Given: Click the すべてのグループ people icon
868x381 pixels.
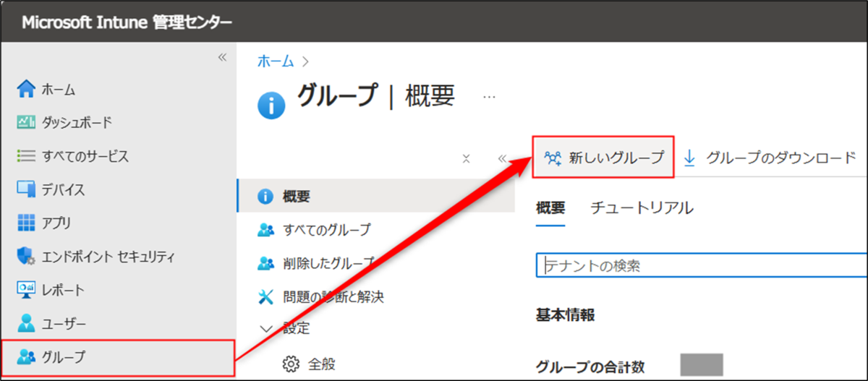Looking at the screenshot, I should [x=265, y=230].
